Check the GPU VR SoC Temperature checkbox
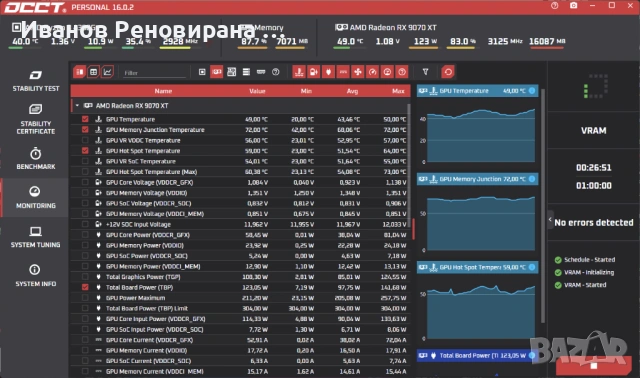This screenshot has height=378, width=640. [x=85, y=161]
